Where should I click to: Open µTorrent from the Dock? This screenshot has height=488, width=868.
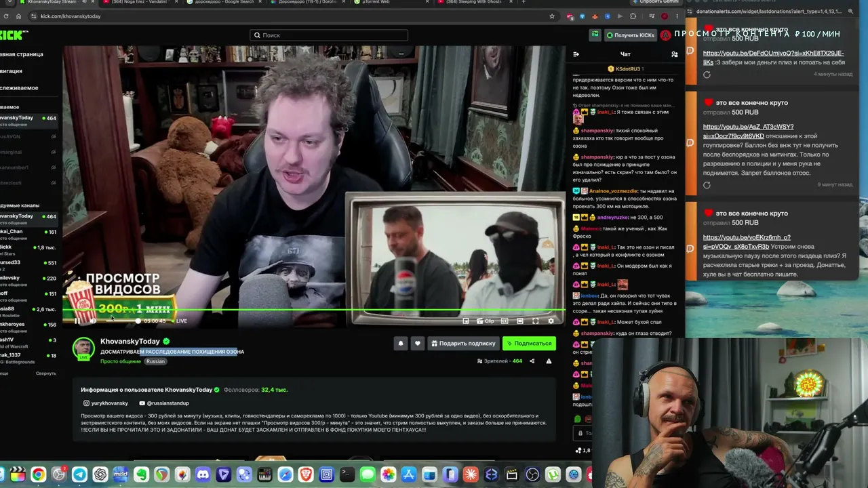click(553, 474)
